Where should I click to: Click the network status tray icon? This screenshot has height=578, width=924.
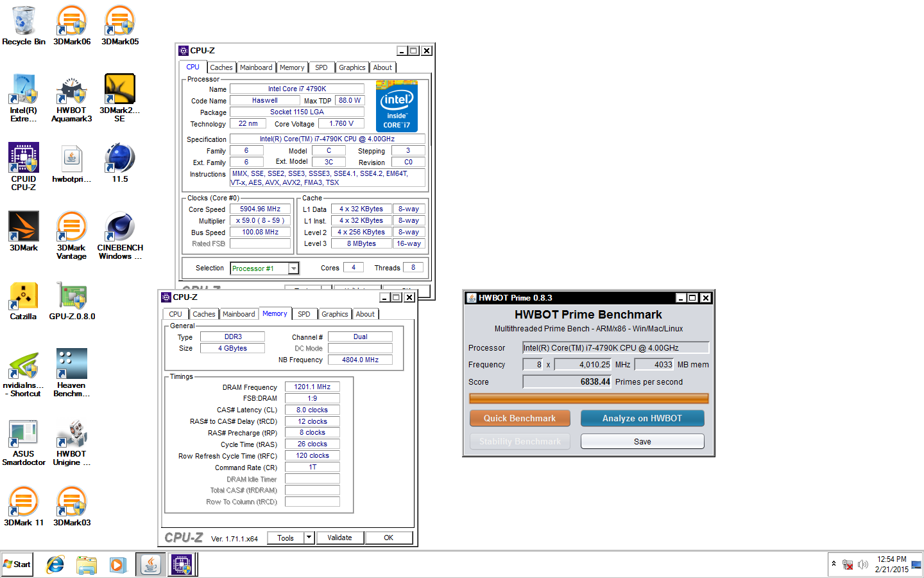tap(848, 565)
